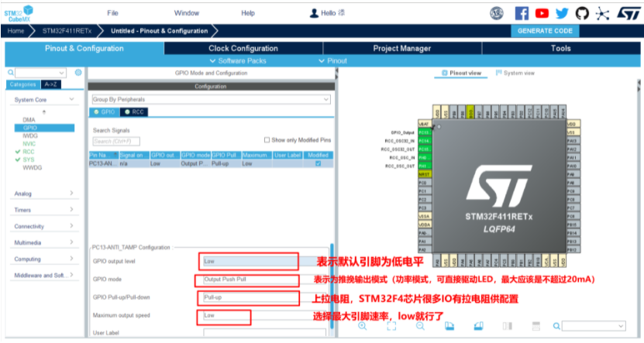The width and height of the screenshot is (644, 343).
Task: Open the user account icon next to Hello
Action: click(x=314, y=13)
